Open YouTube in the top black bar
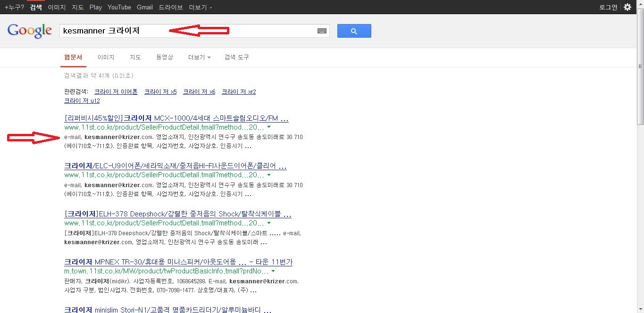 [x=119, y=7]
